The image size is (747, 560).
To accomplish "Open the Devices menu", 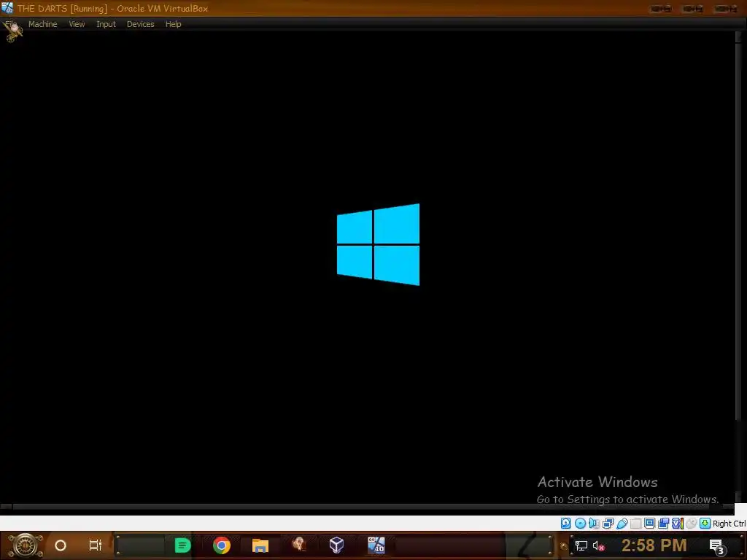I will click(140, 24).
